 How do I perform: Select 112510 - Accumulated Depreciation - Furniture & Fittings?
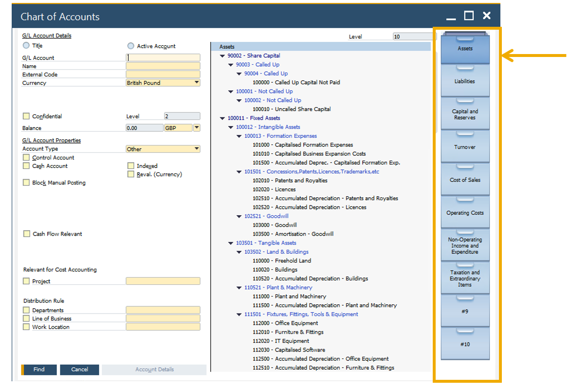pos(324,368)
